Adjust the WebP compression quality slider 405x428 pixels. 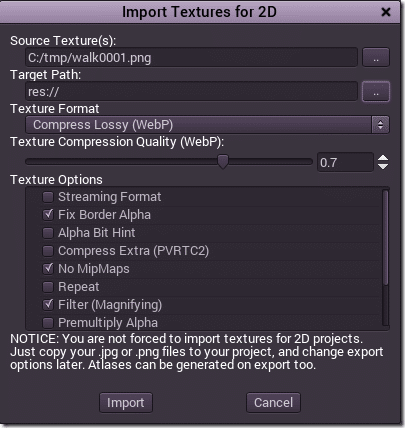pyautogui.click(x=223, y=162)
